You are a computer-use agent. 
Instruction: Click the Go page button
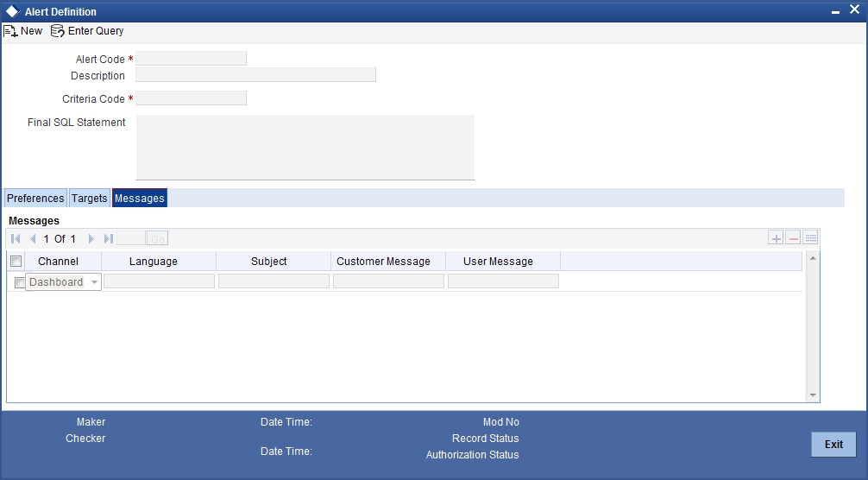[x=158, y=238]
